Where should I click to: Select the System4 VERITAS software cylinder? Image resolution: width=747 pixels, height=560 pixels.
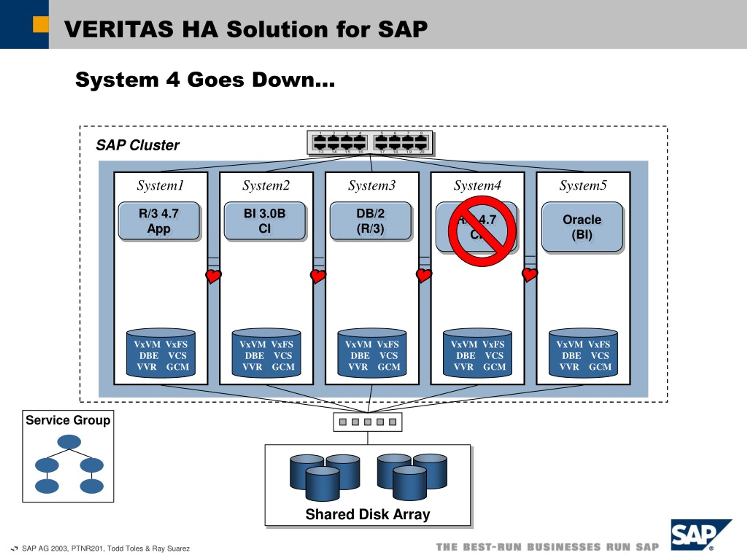tap(477, 353)
